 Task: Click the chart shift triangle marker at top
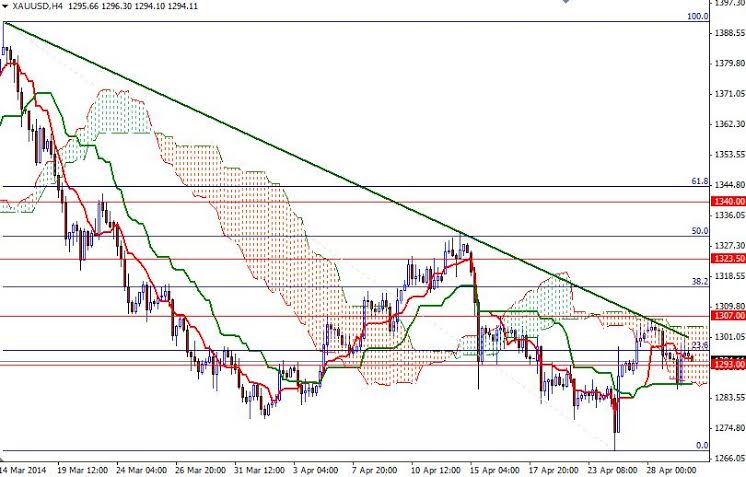[566, 1]
